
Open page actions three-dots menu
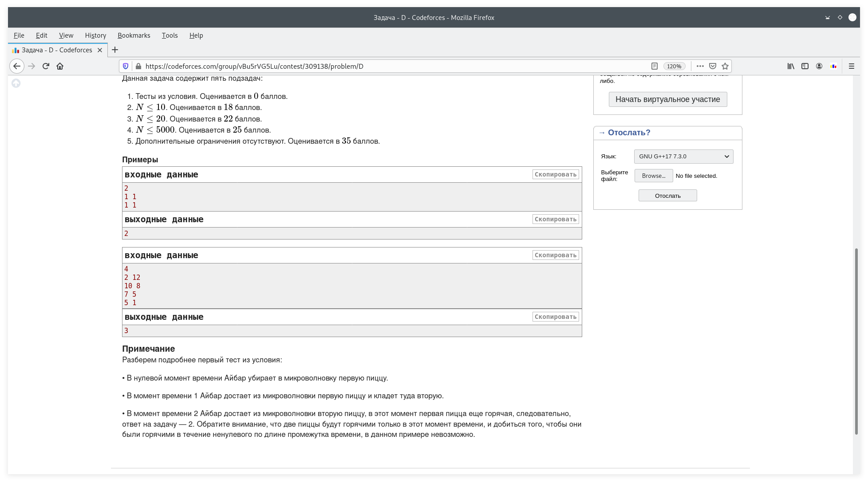pos(700,66)
